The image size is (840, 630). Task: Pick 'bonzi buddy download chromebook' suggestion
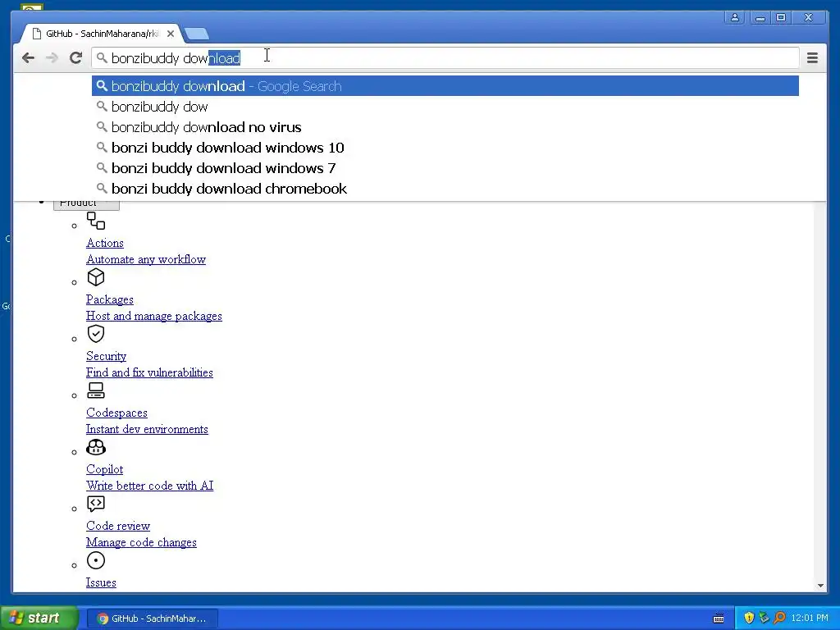pyautogui.click(x=445, y=189)
